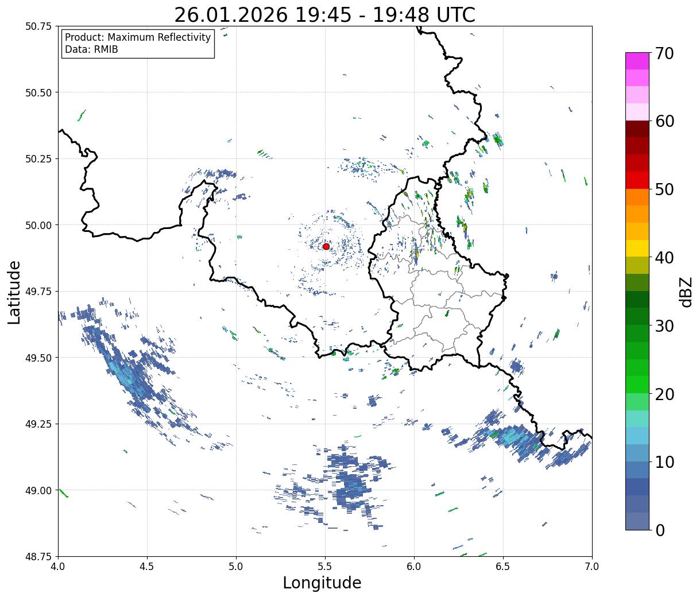Click the 7.0 longitude tick label
The image size is (700, 597).
(x=592, y=566)
